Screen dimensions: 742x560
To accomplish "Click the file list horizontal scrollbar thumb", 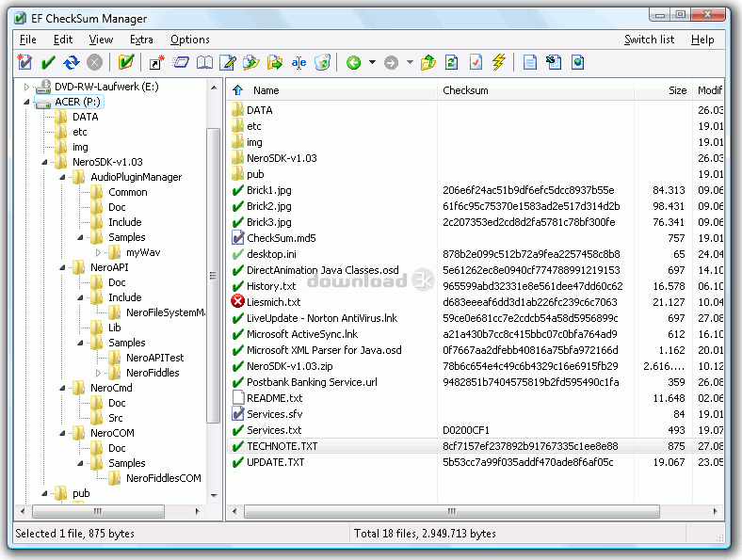I will (x=452, y=511).
